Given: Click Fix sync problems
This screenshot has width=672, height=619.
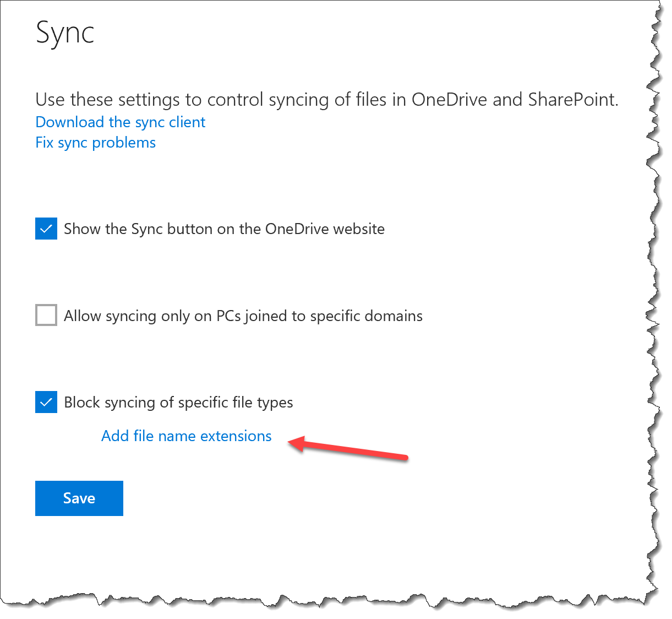Looking at the screenshot, I should pyautogui.click(x=95, y=142).
